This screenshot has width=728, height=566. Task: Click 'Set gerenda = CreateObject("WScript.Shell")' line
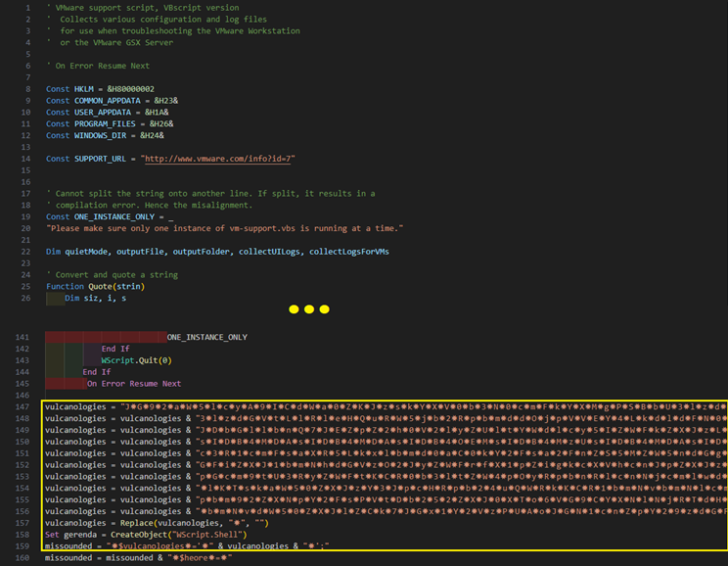pos(146,535)
